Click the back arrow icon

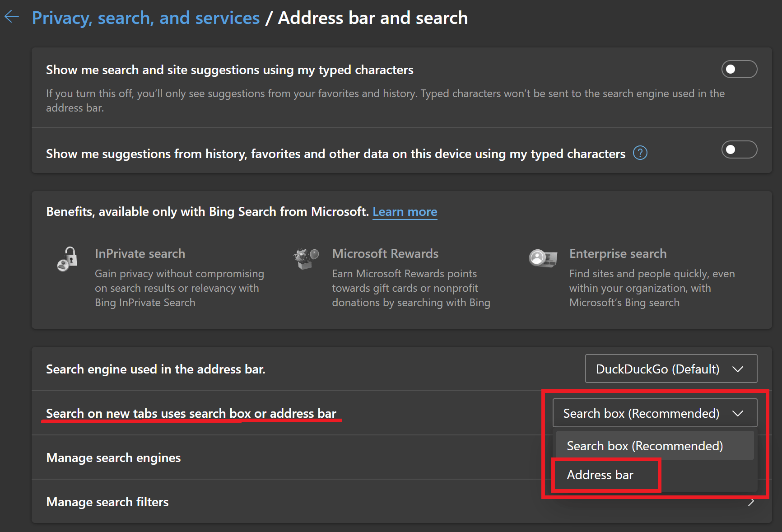click(12, 17)
